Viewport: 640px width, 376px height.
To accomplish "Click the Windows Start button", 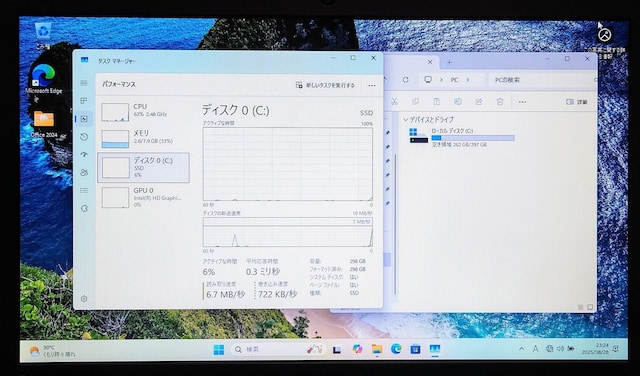I will [x=219, y=349].
